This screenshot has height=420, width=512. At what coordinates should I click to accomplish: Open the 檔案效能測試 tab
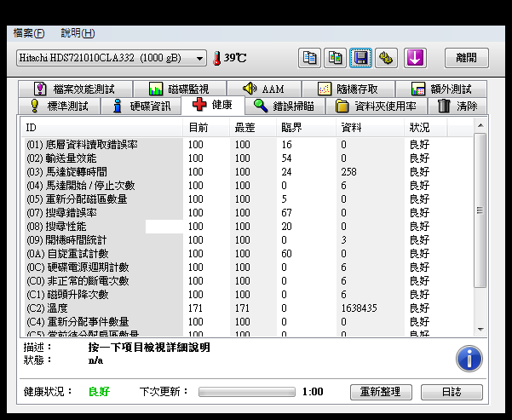[76, 89]
